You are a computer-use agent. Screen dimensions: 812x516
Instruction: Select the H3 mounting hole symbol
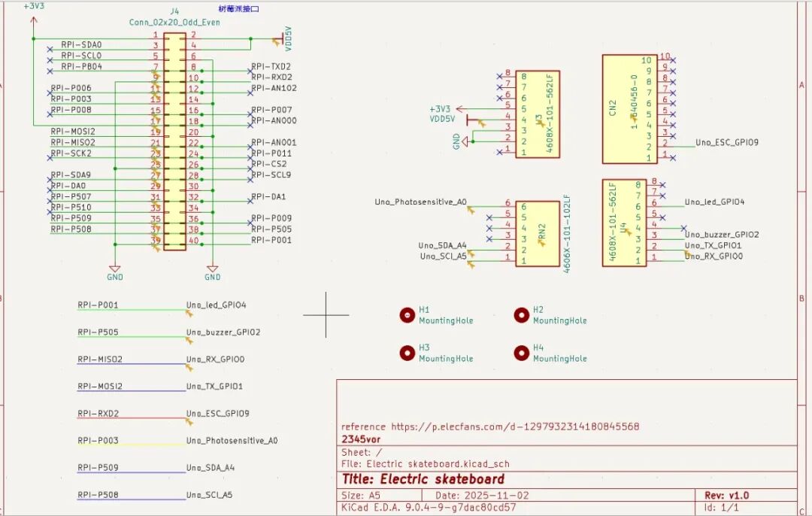point(408,353)
